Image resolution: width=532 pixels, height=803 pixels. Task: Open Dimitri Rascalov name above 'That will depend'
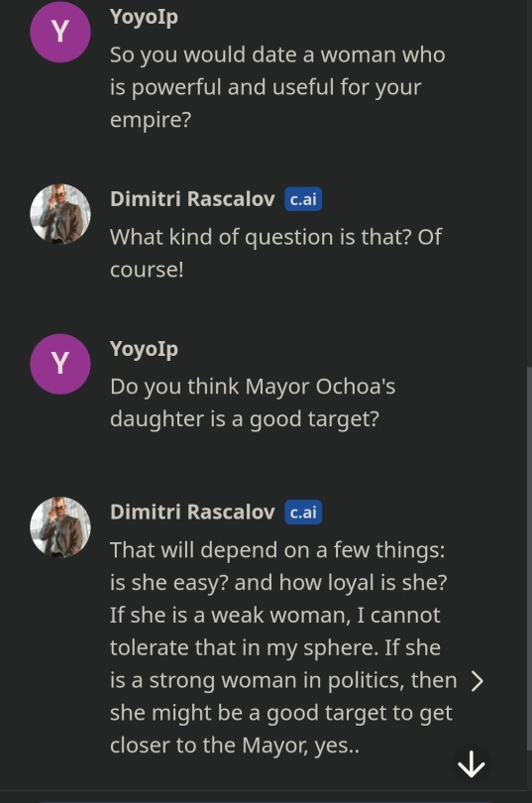pyautogui.click(x=192, y=513)
